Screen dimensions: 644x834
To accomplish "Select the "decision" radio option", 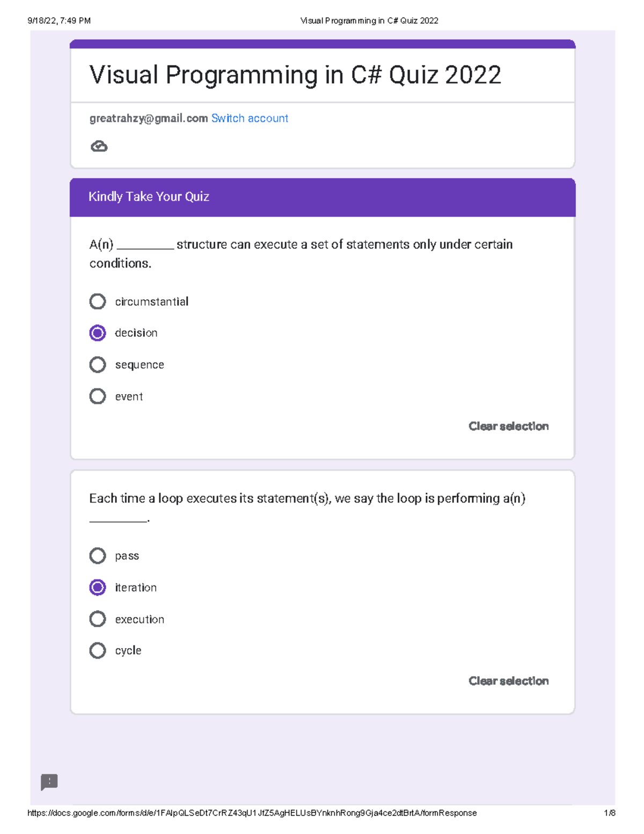I will [98, 333].
